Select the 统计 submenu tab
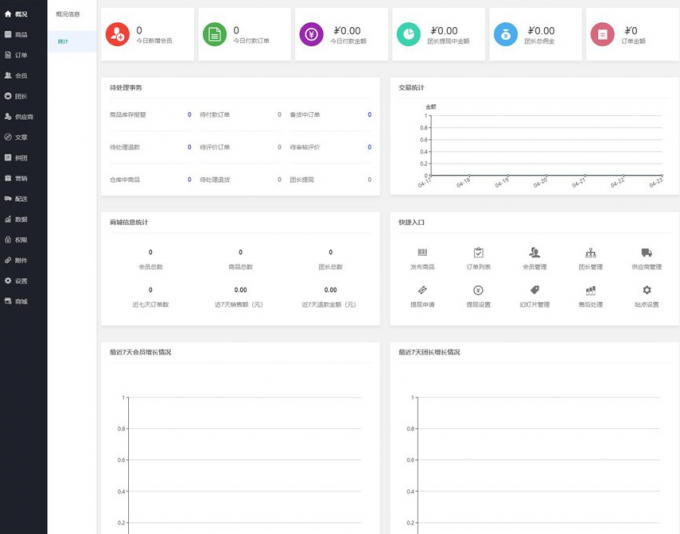680x534 pixels. (x=63, y=41)
